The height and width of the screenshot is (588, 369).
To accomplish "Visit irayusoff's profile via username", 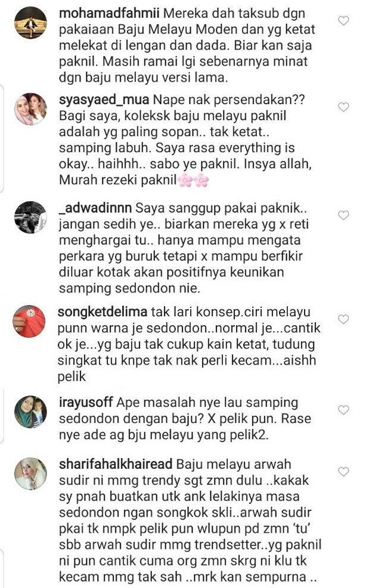I will pos(86,402).
